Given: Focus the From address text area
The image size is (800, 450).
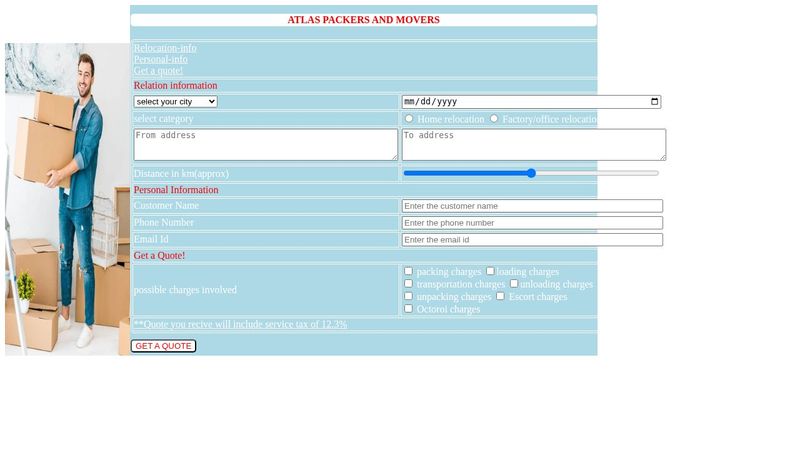Looking at the screenshot, I should point(265,144).
